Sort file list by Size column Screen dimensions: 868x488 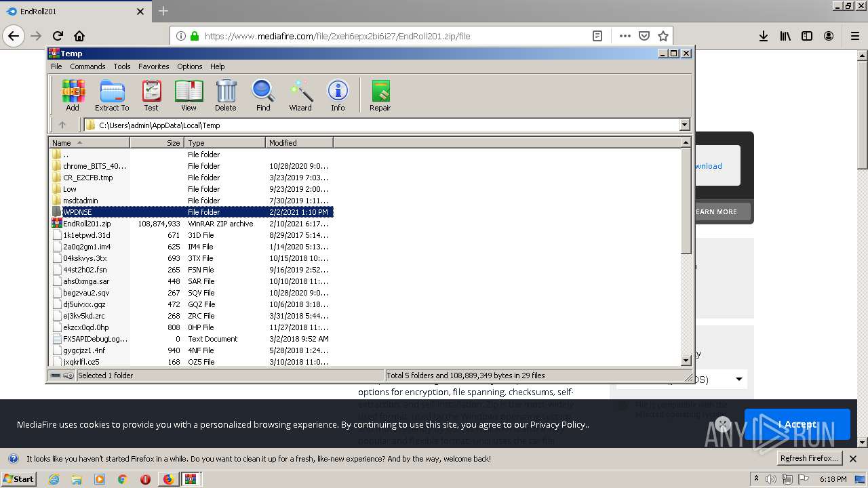[x=157, y=142]
